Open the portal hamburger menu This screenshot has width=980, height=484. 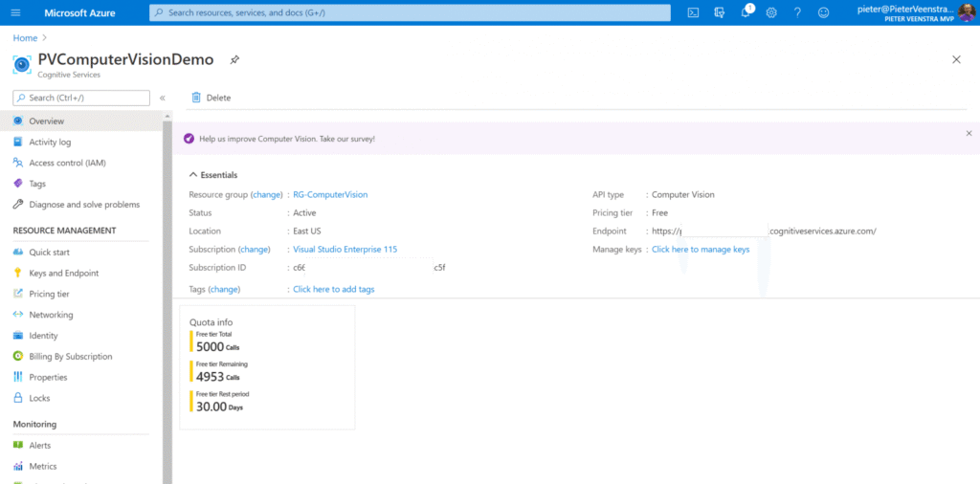point(15,12)
